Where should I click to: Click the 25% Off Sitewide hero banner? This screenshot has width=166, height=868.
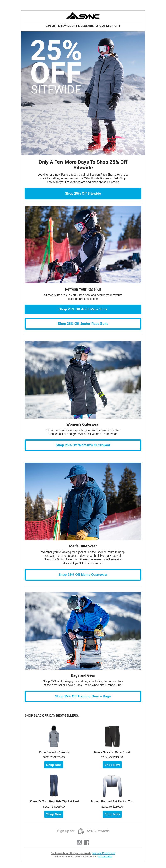coord(83,93)
